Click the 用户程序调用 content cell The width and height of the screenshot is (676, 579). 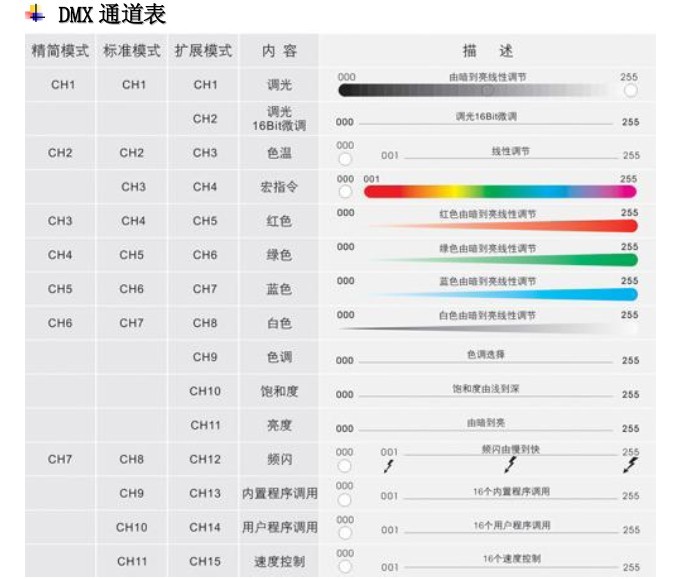pyautogui.click(x=279, y=527)
